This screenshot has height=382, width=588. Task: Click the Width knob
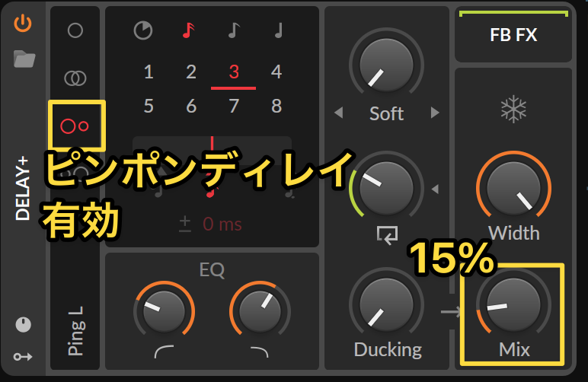513,188
